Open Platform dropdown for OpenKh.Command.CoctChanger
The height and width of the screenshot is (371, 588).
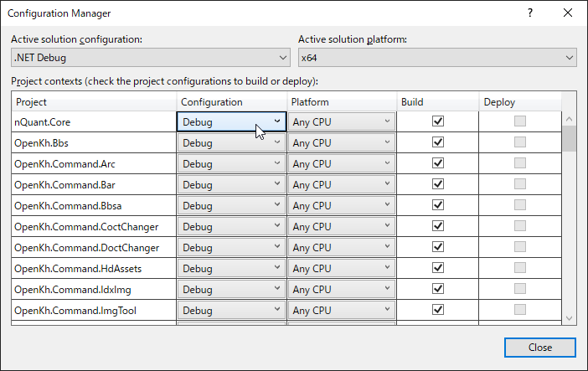click(342, 227)
